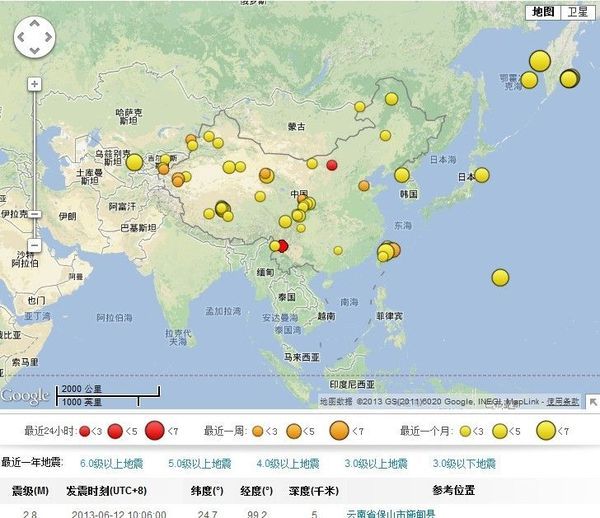Pan the map up with the arrow
The image size is (600, 518).
[x=34, y=26]
